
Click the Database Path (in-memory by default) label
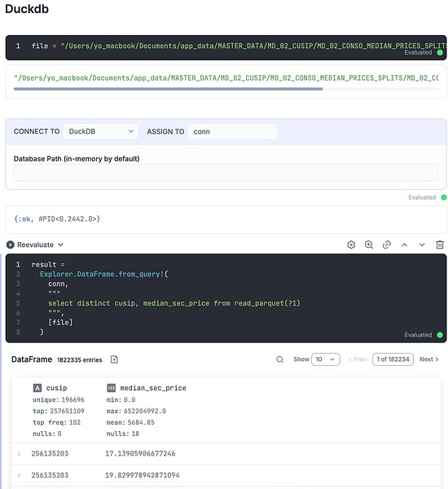77,159
